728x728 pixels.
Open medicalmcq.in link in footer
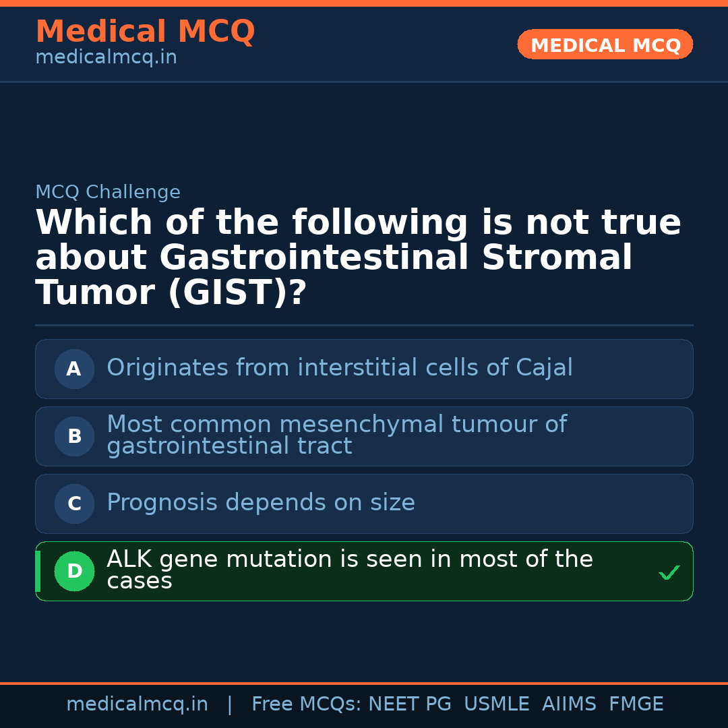click(x=137, y=704)
